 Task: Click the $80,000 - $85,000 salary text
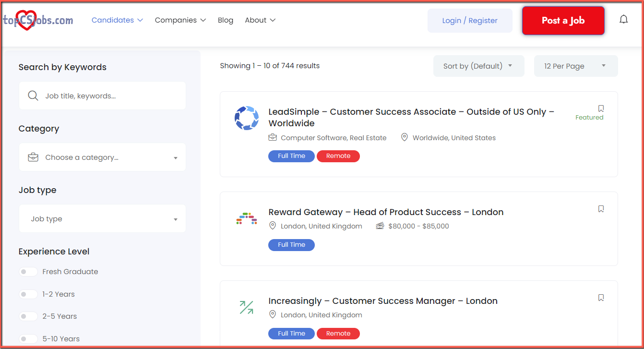418,226
